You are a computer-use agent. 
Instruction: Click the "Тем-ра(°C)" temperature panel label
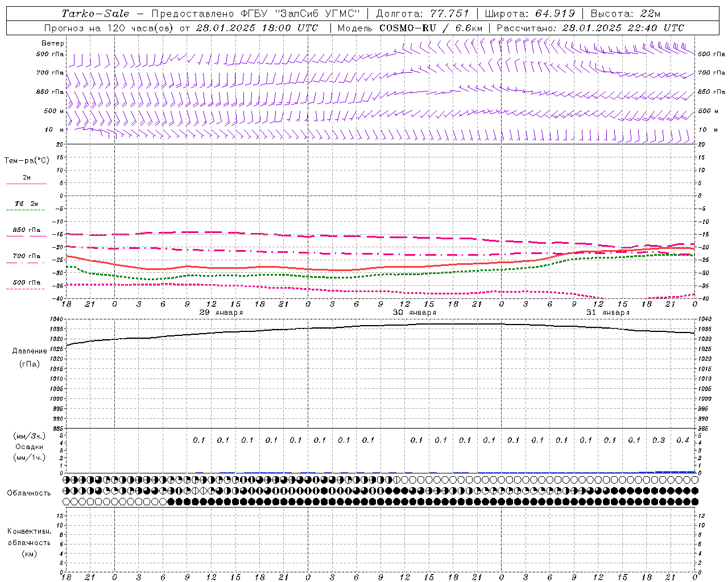pos(27,160)
